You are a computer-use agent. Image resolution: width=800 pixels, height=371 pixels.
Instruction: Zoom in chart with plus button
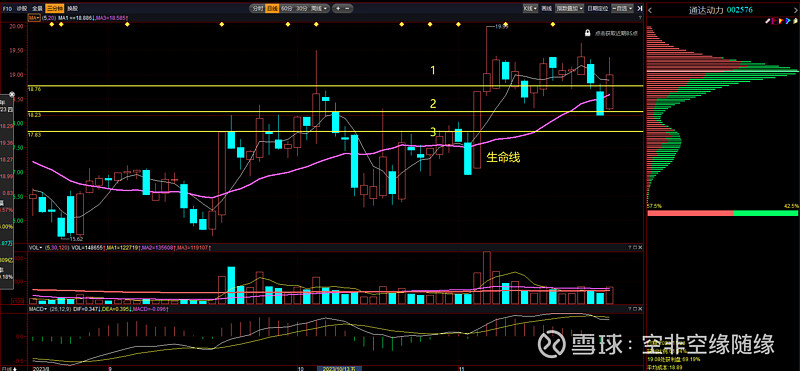click(x=338, y=9)
